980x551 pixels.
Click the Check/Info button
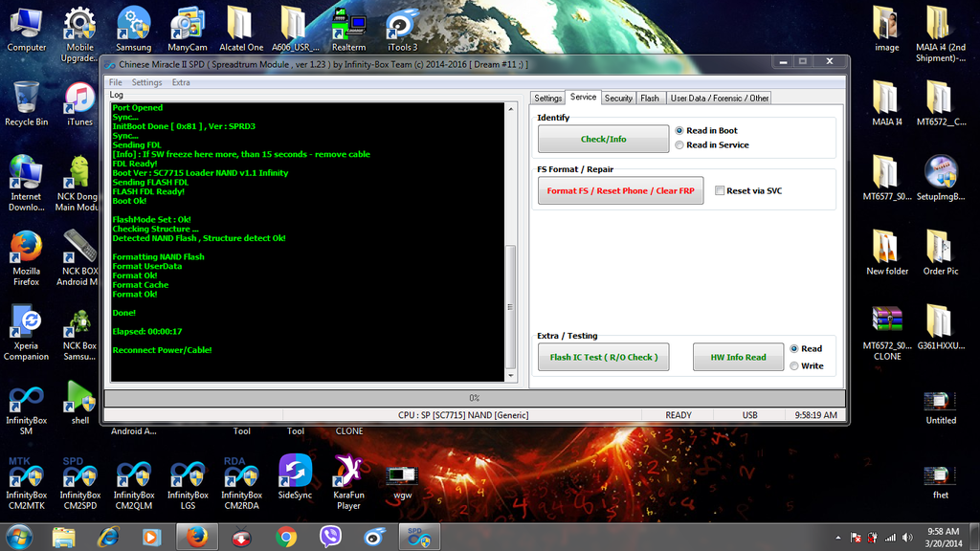tap(603, 139)
